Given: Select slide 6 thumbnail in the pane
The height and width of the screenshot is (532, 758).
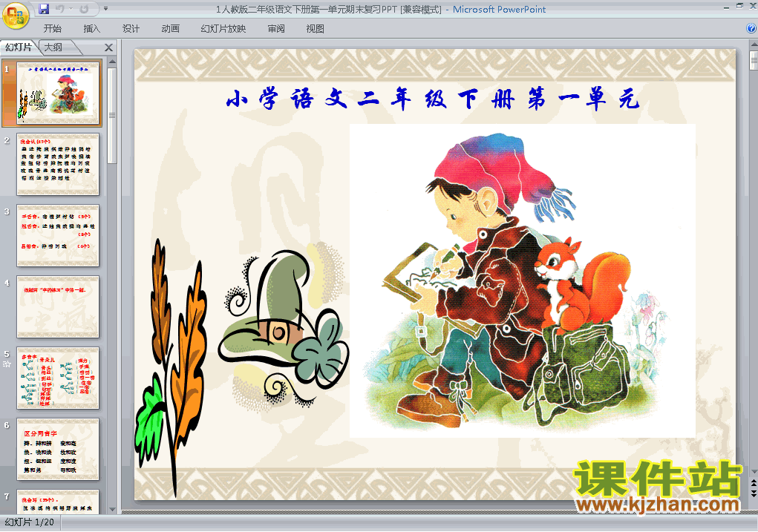Looking at the screenshot, I should click(x=58, y=450).
